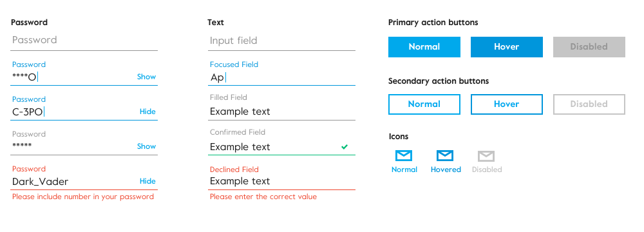Click the secondary Normal outlined button
The width and height of the screenshot is (644, 232).
pos(424,104)
